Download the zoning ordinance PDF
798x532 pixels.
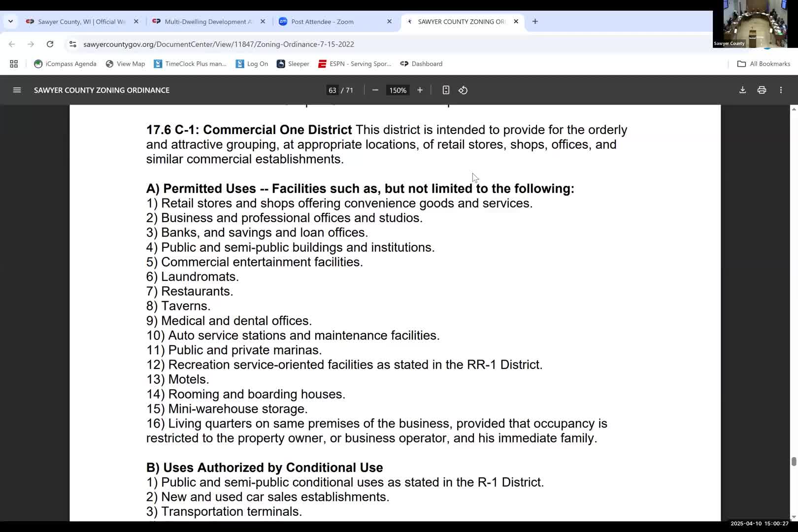coord(742,90)
